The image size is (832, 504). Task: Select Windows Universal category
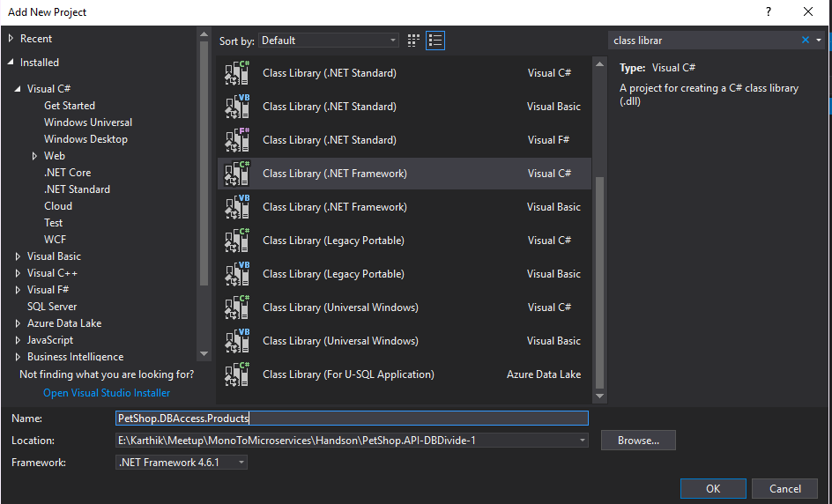pyautogui.click(x=88, y=122)
